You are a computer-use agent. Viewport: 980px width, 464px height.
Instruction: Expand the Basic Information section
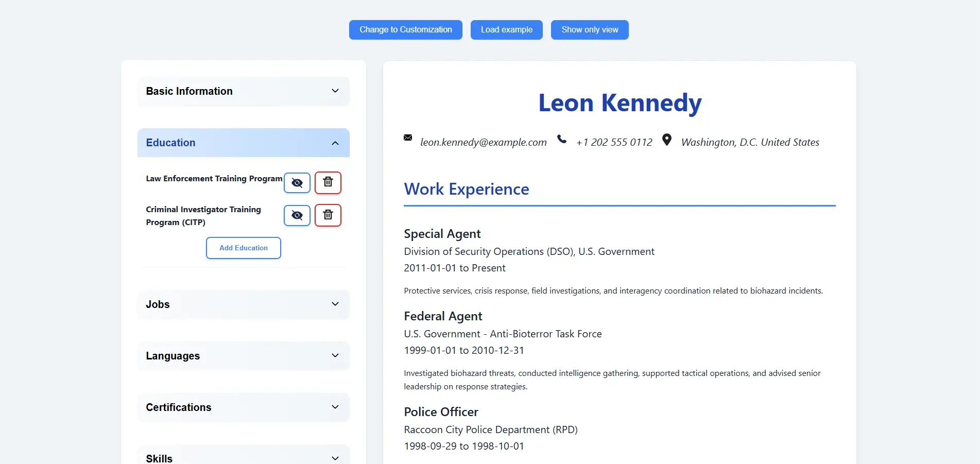click(x=244, y=91)
